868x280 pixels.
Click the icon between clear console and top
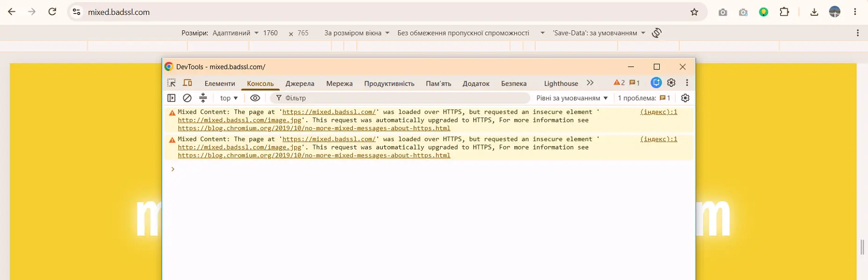203,98
